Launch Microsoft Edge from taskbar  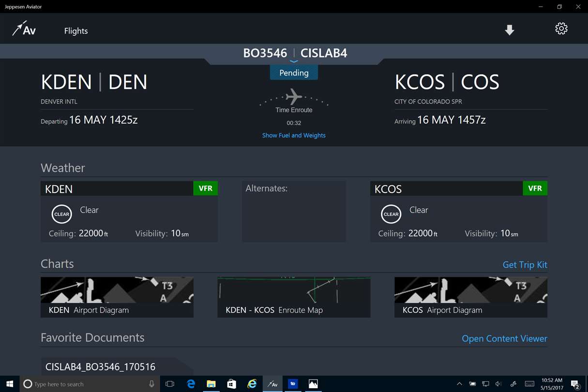[191, 384]
